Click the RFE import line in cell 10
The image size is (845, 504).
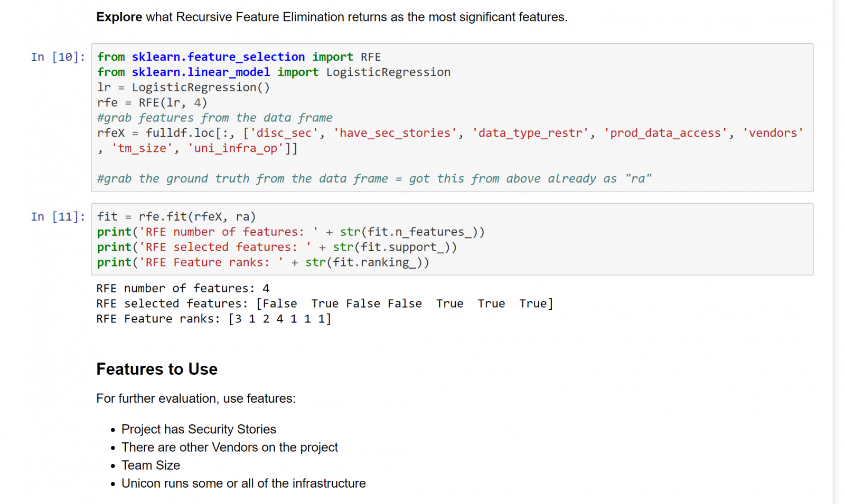(239, 57)
